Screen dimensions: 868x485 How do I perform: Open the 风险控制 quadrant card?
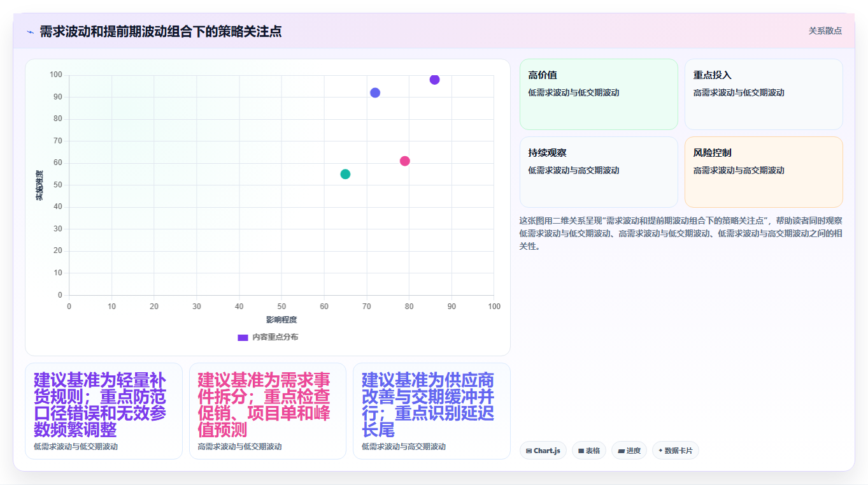coord(764,172)
